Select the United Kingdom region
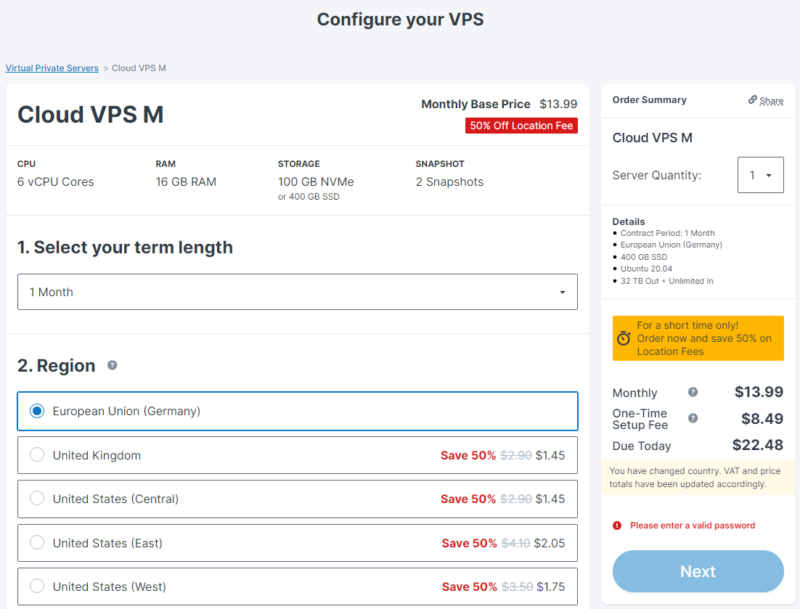Screen dimensions: 800x609 click(x=37, y=455)
